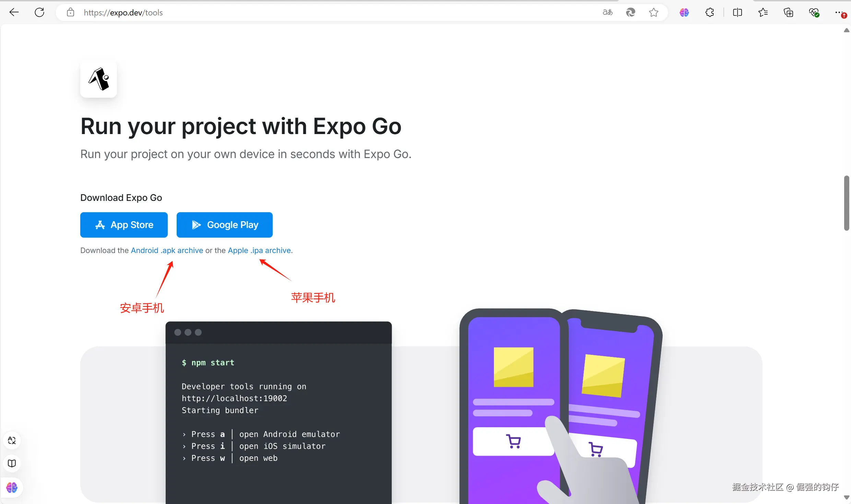Open favorites list icon
This screenshot has height=504, width=851.
[763, 13]
